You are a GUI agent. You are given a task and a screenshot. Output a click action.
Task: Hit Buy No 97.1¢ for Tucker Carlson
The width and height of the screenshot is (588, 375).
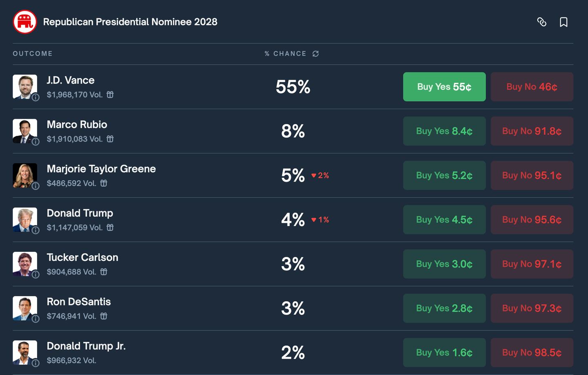[x=532, y=264]
